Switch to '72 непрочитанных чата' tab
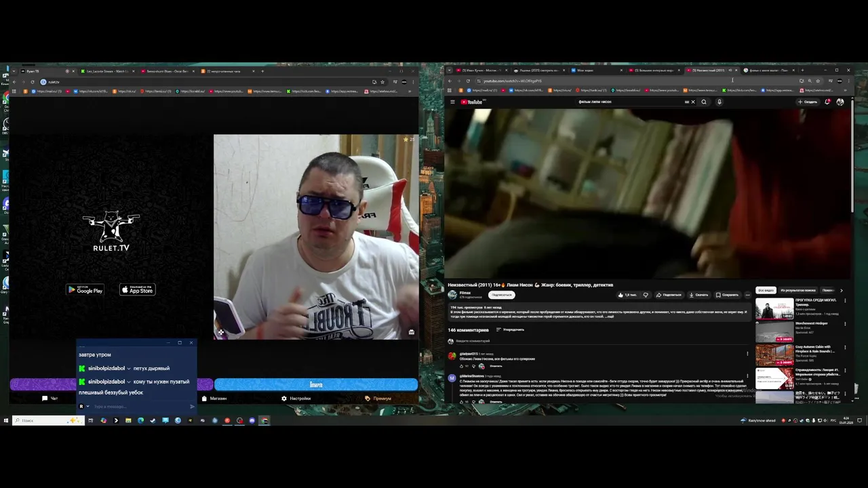 pyautogui.click(x=227, y=71)
